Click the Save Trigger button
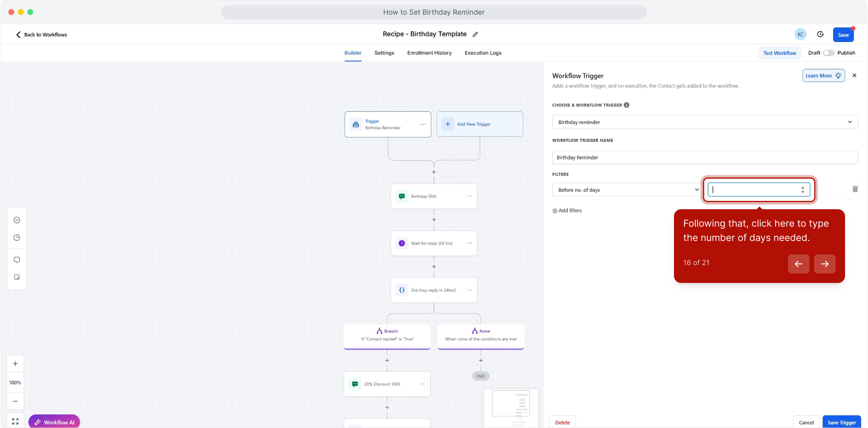This screenshot has width=868, height=428. (x=841, y=422)
